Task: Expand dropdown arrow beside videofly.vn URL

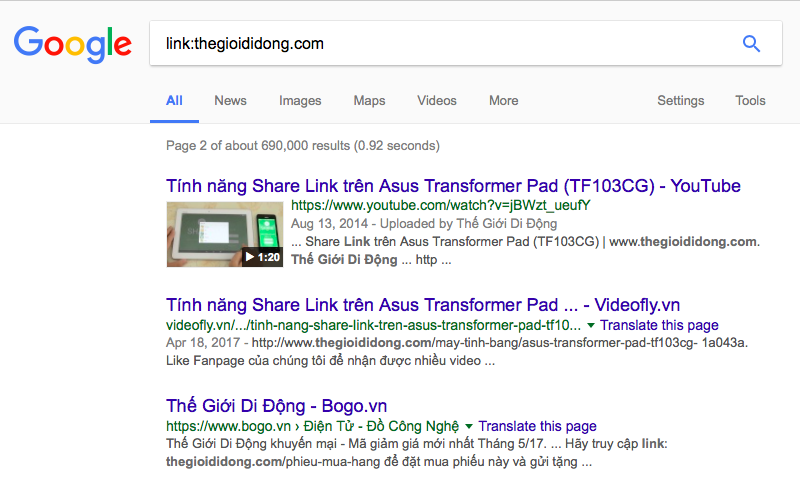Action: [x=591, y=325]
